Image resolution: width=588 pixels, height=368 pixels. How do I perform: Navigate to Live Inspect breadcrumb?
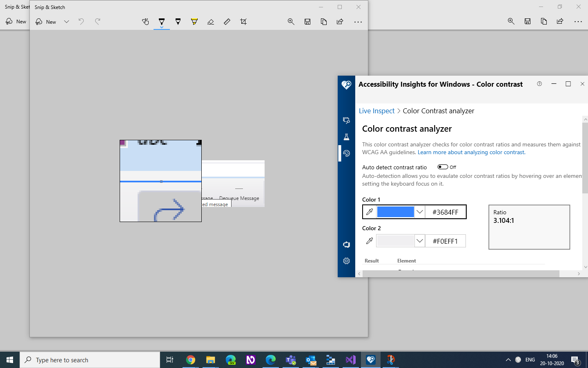click(x=376, y=111)
